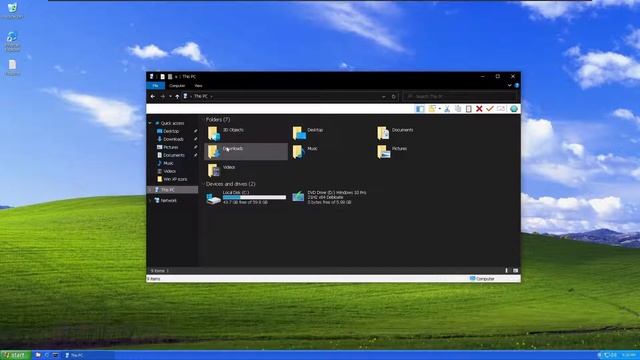Open the folder views dropdown arrow in toolbar

pyautogui.click(x=440, y=109)
